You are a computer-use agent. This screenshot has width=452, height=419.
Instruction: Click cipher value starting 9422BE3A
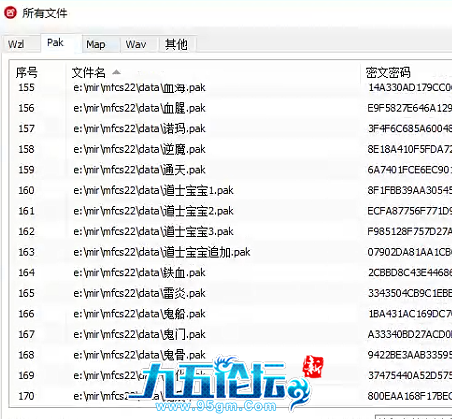click(x=410, y=355)
